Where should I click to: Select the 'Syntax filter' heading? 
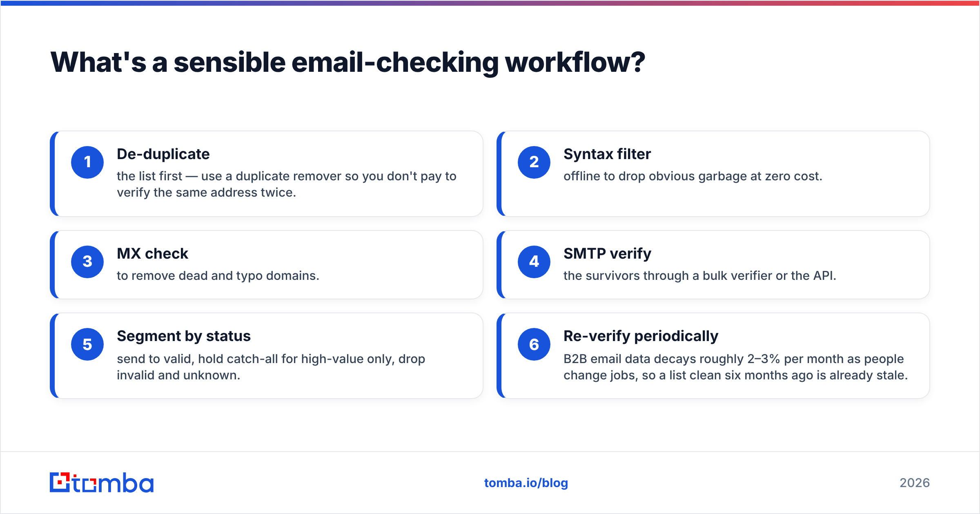607,154
